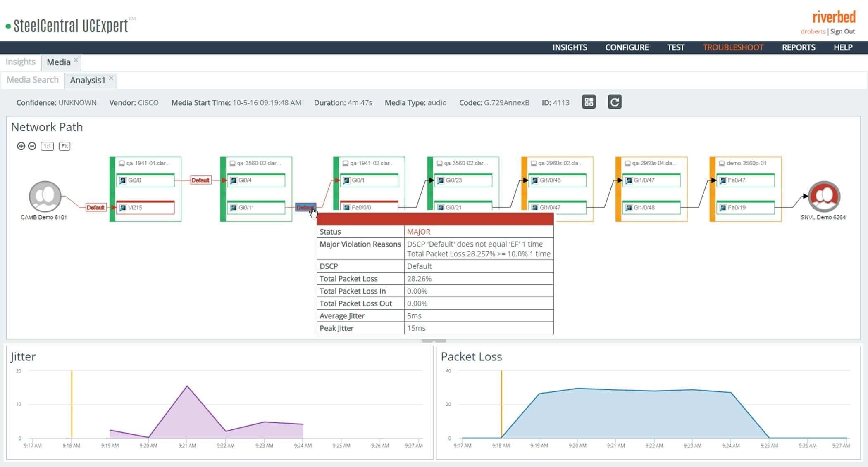Click the orange time marker in Packet Loss chart
868x467 pixels.
point(501,404)
